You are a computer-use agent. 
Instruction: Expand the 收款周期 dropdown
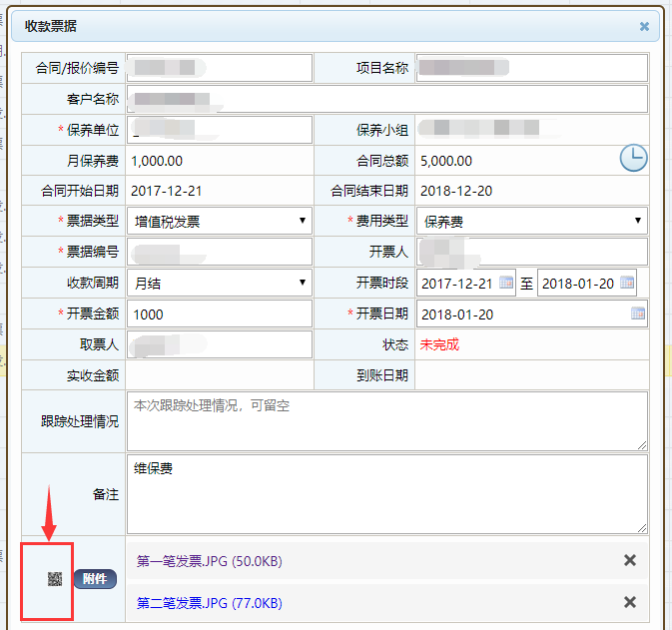(x=220, y=283)
